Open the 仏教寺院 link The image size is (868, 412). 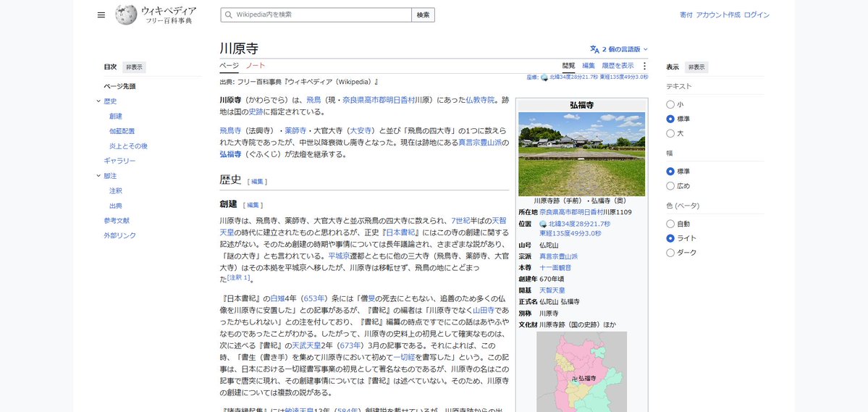pos(481,100)
